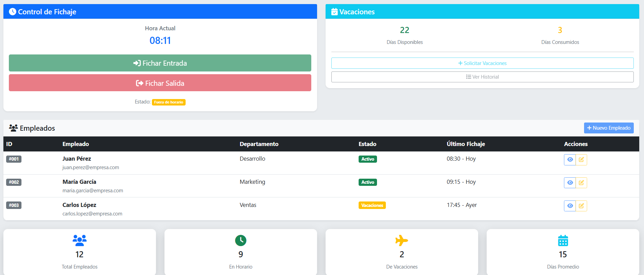Click Activo badge in María García row
The image size is (644, 275).
click(x=368, y=182)
